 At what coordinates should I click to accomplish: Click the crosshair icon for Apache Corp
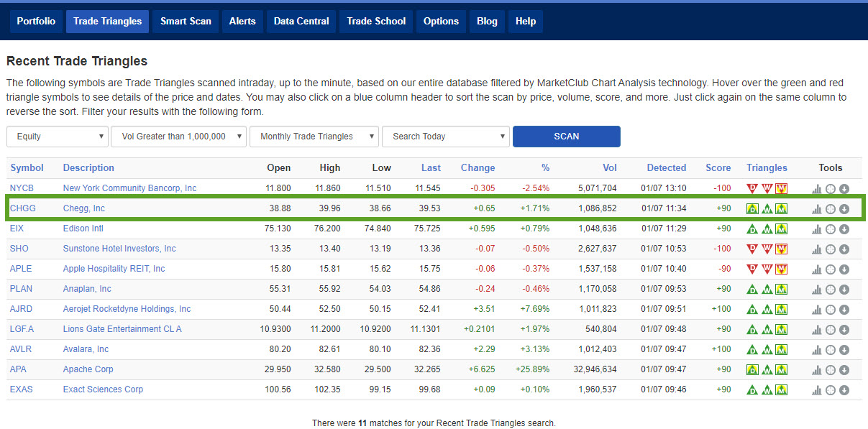[x=830, y=370]
